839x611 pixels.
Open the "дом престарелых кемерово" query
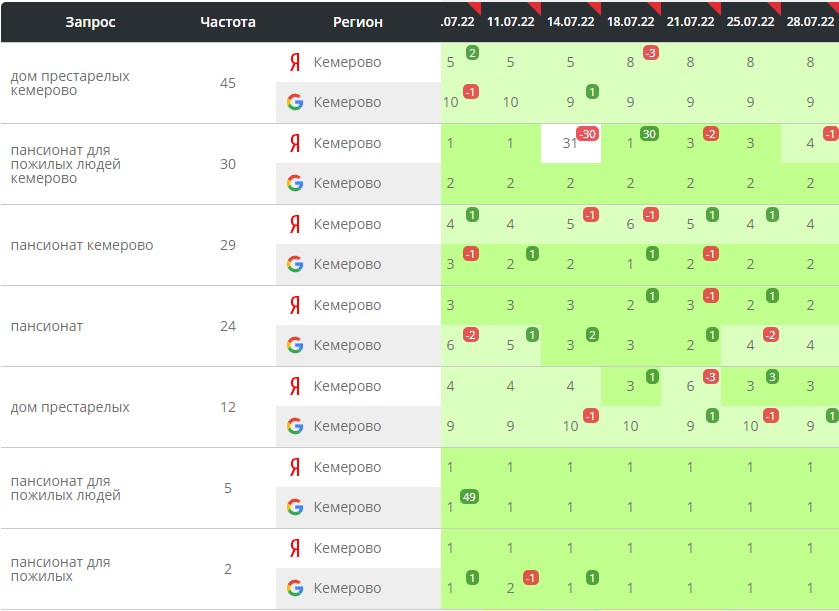[x=70, y=83]
